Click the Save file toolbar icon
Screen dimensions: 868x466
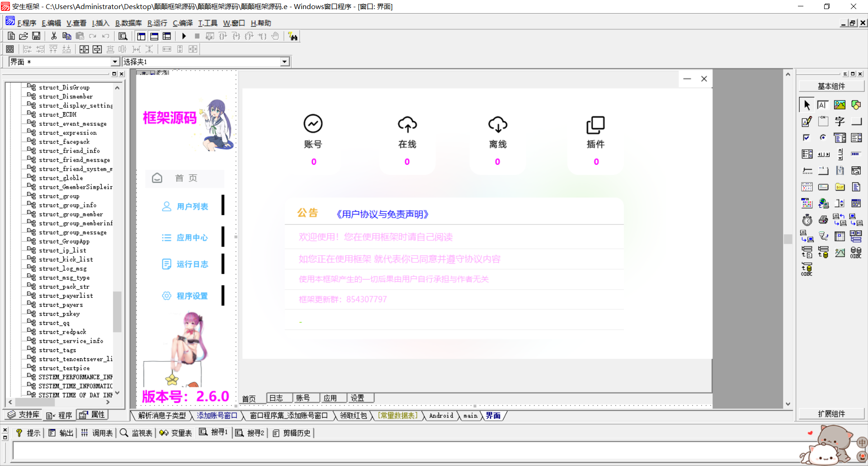click(x=36, y=36)
